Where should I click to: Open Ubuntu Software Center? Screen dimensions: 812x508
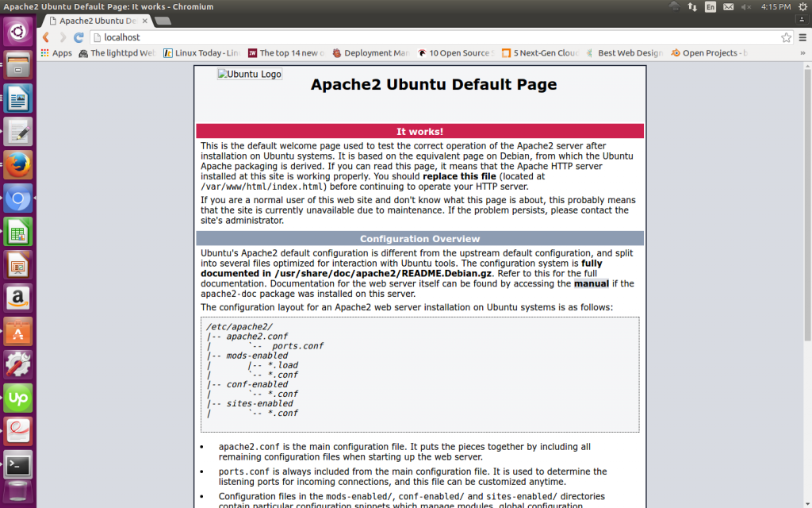18,332
